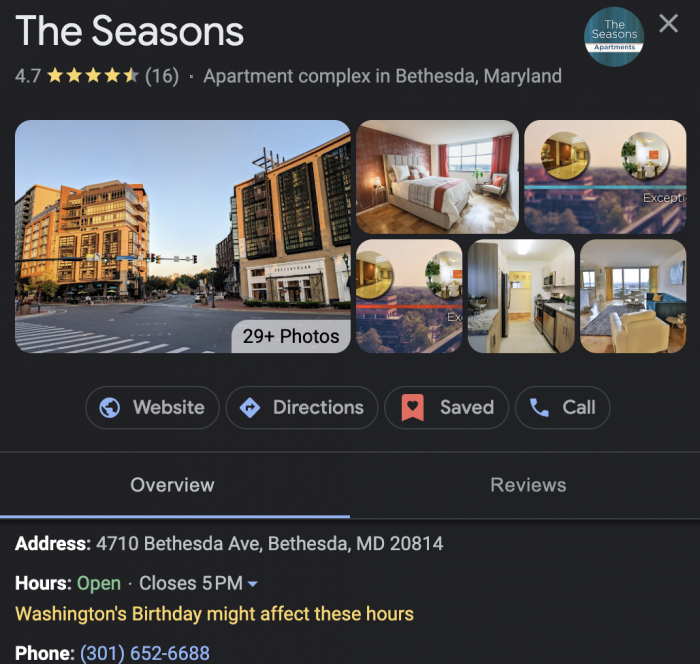700x664 pixels.
Task: Click the star rating icons
Action: tap(93, 75)
